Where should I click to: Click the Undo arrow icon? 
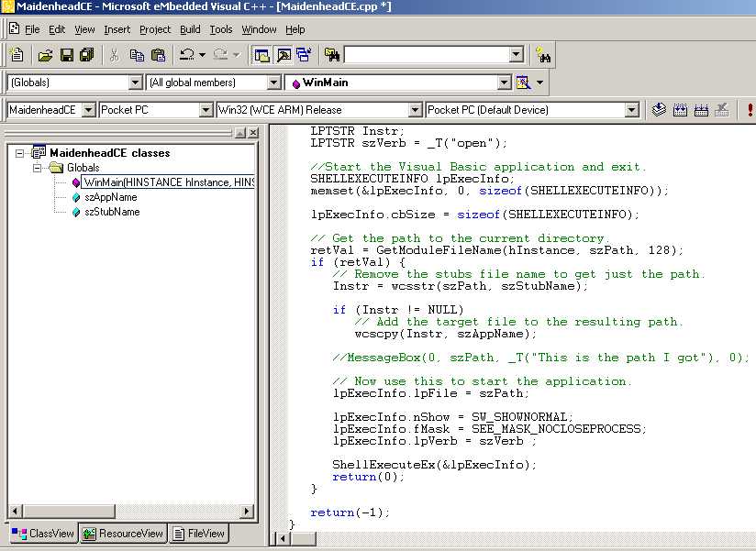[x=186, y=55]
